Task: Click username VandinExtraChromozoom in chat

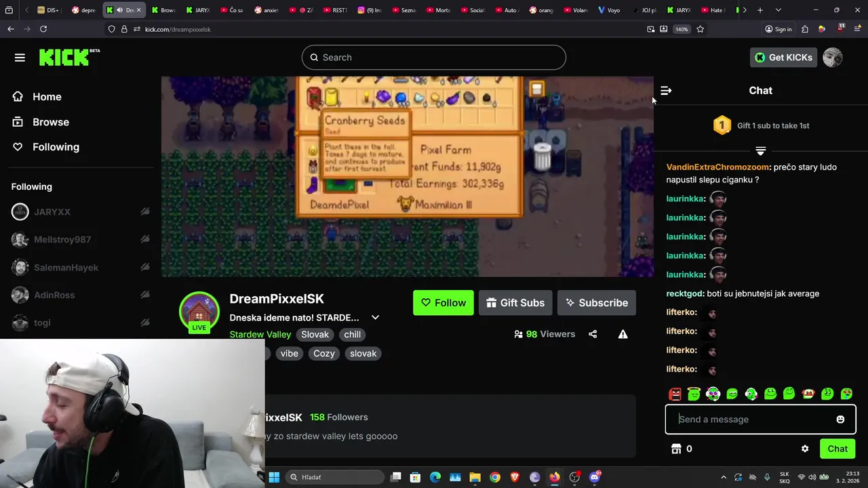Action: coord(718,167)
